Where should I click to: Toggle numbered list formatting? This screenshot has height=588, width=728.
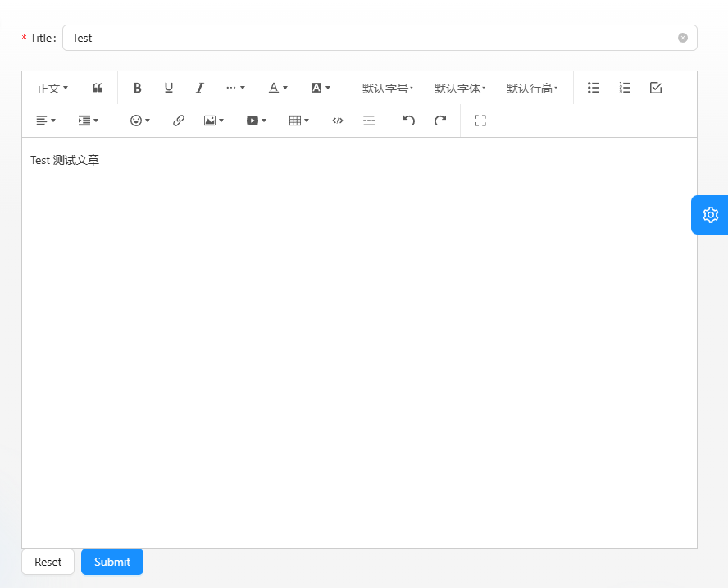(x=625, y=88)
